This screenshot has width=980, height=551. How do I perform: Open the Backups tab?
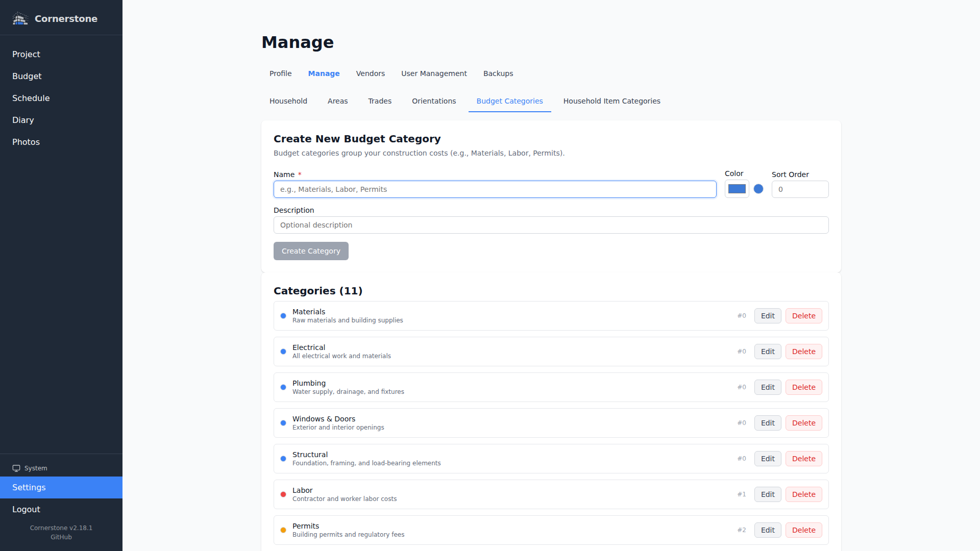pyautogui.click(x=498, y=73)
